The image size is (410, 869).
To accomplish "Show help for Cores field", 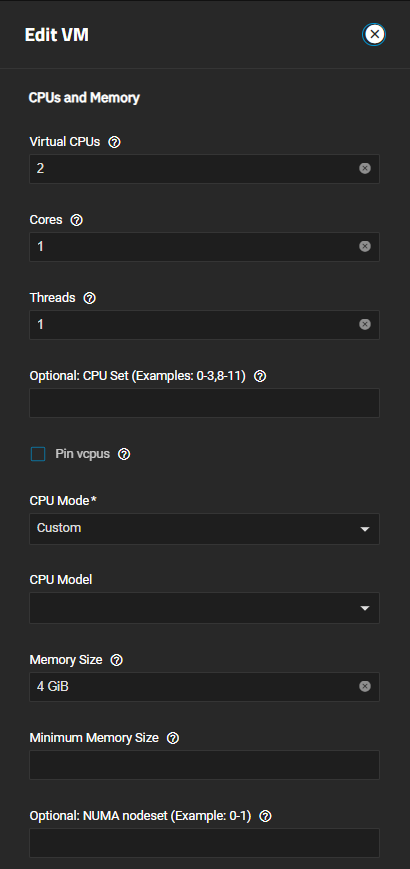I will click(x=77, y=220).
